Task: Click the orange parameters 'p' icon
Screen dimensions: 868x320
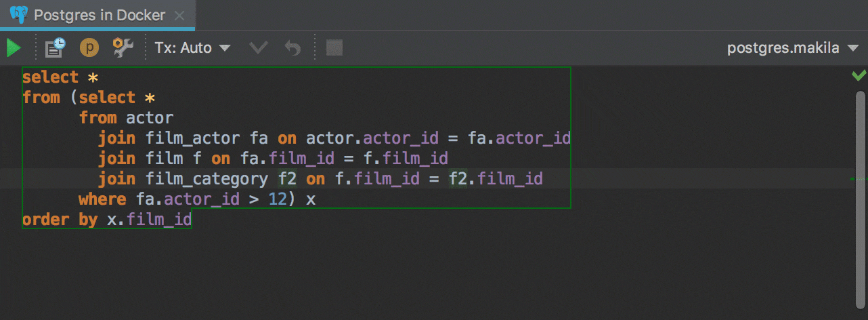Action: point(89,48)
